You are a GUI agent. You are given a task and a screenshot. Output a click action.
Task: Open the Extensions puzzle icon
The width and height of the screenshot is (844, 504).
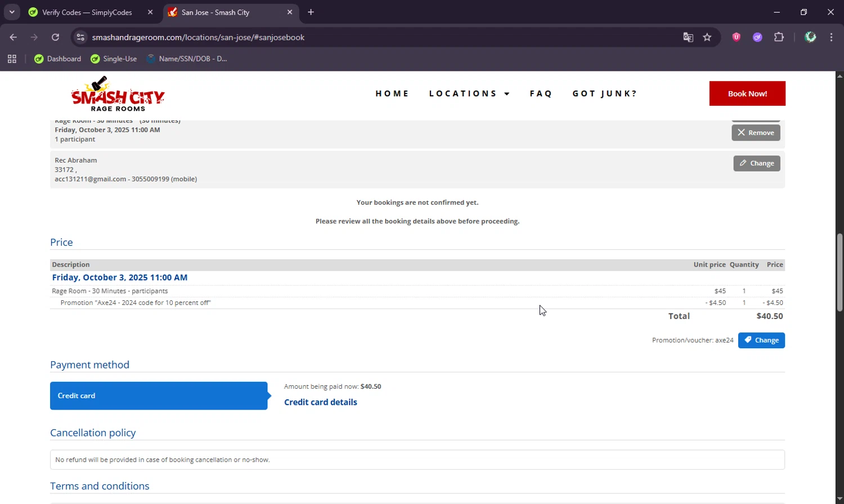(x=779, y=37)
